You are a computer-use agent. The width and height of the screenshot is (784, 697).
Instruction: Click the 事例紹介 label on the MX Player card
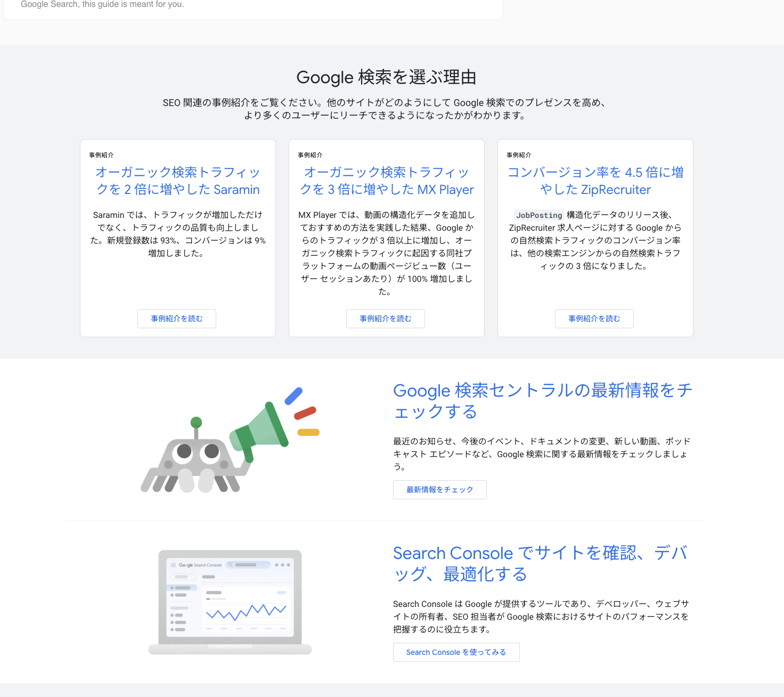[x=310, y=155]
